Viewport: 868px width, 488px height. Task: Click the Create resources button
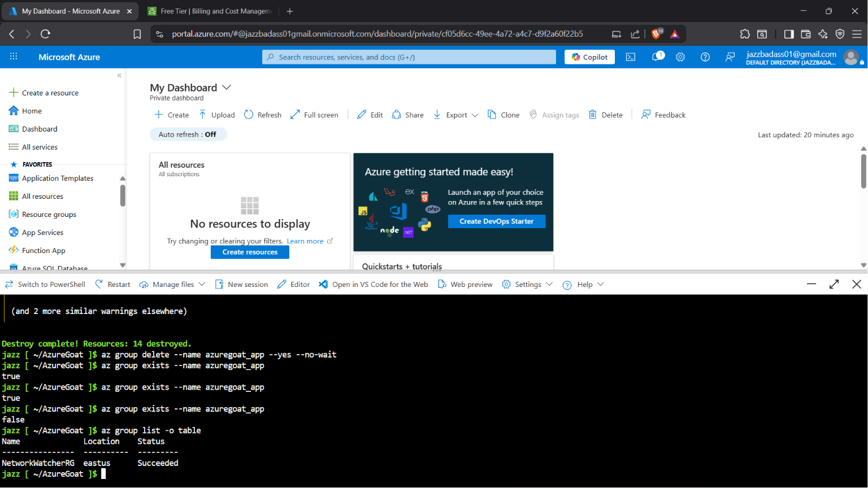[x=250, y=252]
